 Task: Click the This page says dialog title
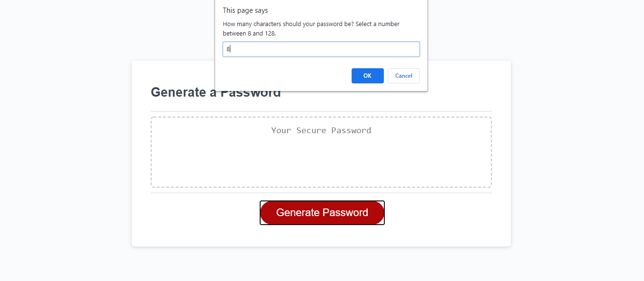click(x=245, y=10)
